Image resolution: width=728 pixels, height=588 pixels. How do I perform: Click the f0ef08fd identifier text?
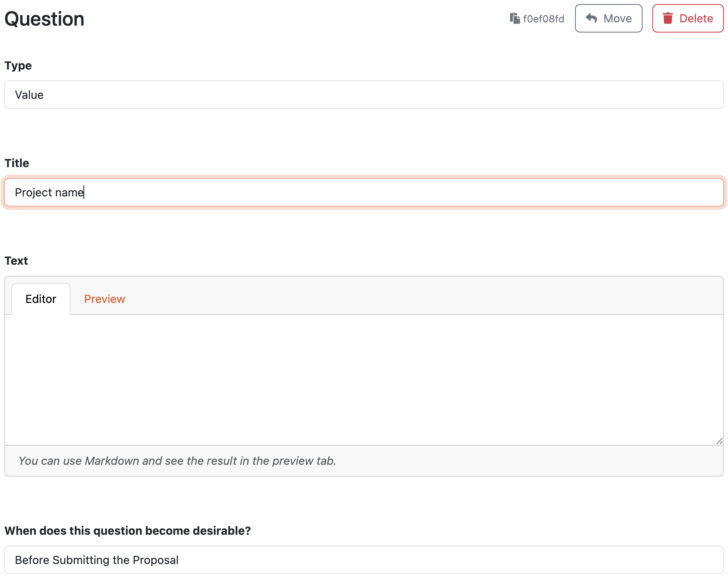[544, 19]
